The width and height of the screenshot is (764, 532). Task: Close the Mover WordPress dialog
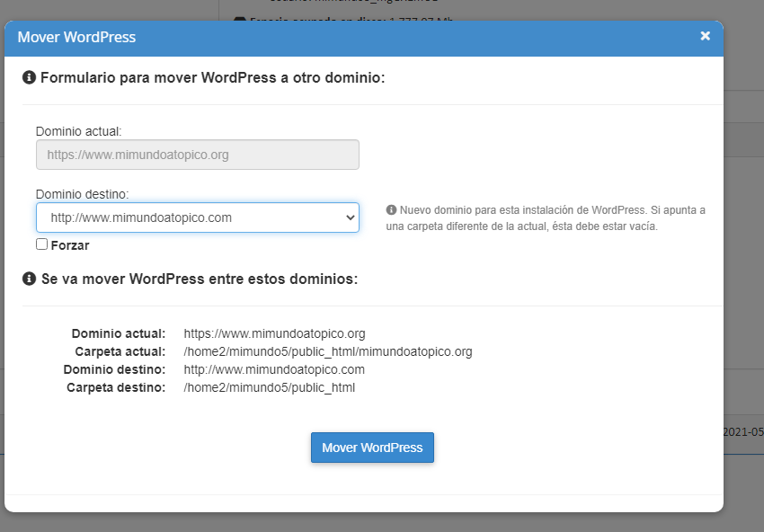click(x=705, y=36)
